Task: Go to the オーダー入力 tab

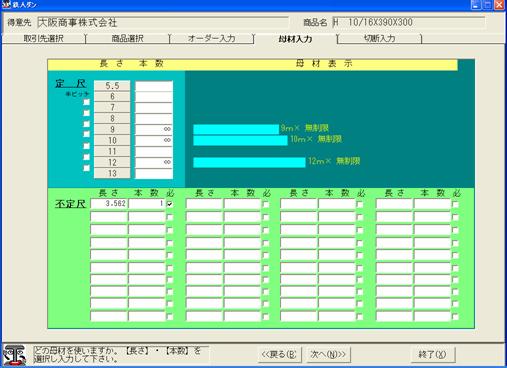Action: 211,38
